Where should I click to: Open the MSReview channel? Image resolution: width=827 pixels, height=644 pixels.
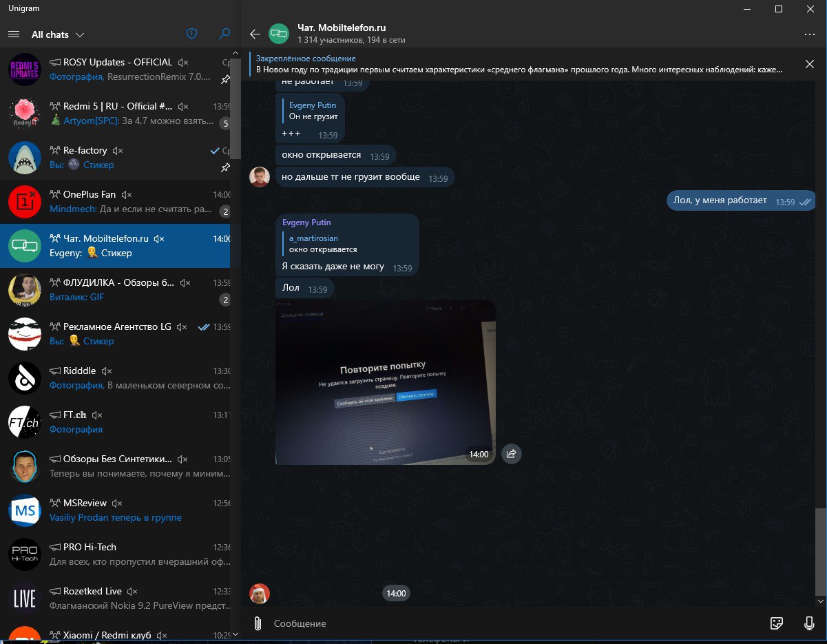coord(116,510)
